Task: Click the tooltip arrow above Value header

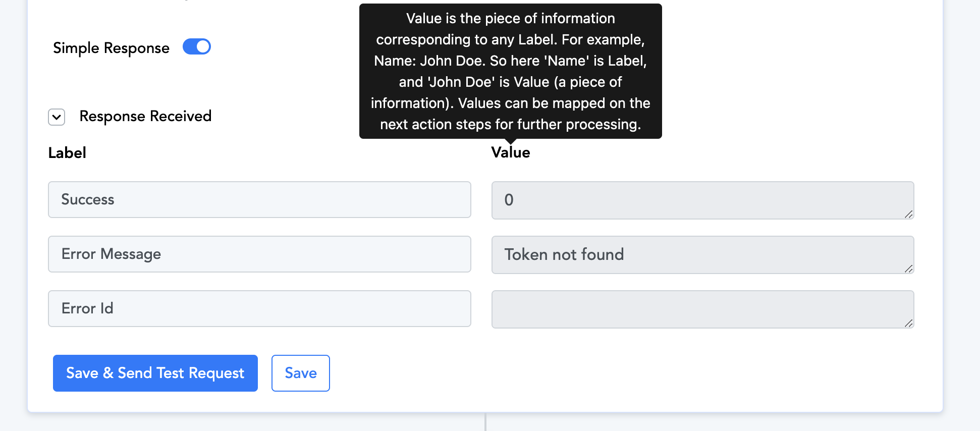Action: tap(511, 141)
